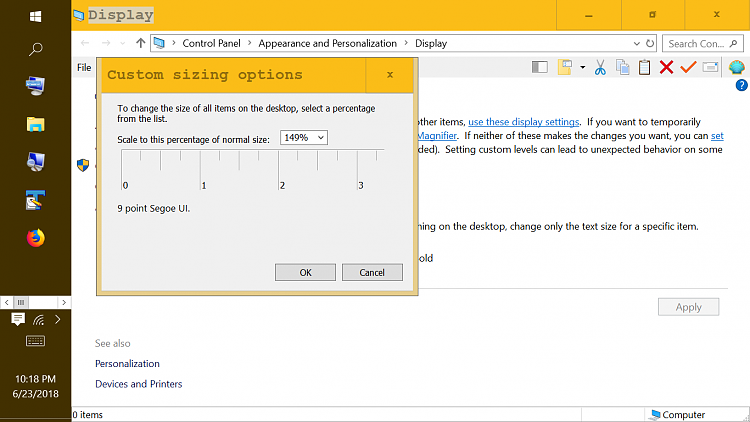
Task: Show touch keyboard from tray
Action: tap(35, 341)
